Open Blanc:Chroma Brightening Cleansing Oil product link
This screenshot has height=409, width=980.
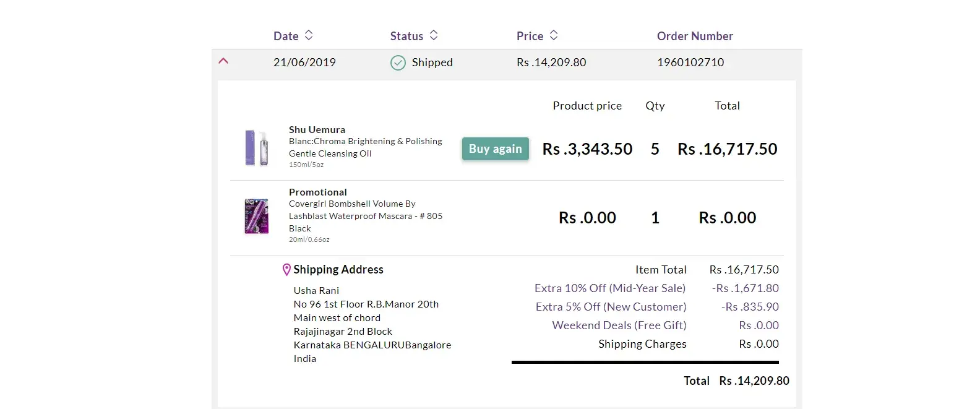[x=365, y=147]
